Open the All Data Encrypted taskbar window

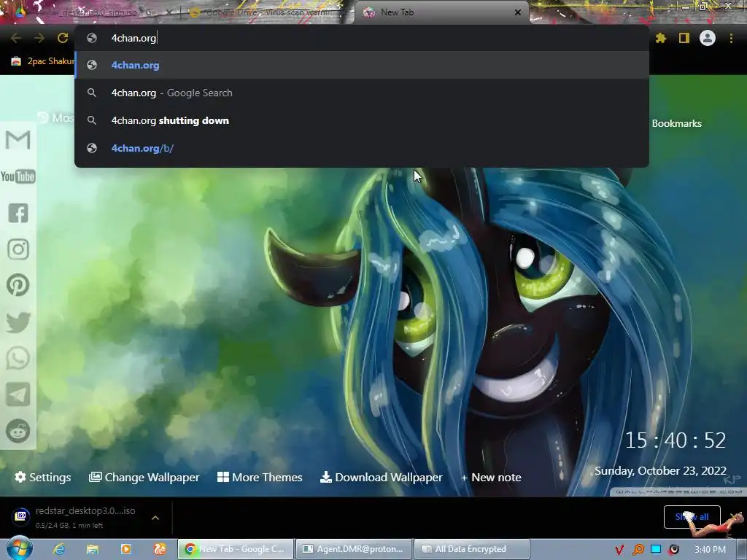tap(472, 549)
